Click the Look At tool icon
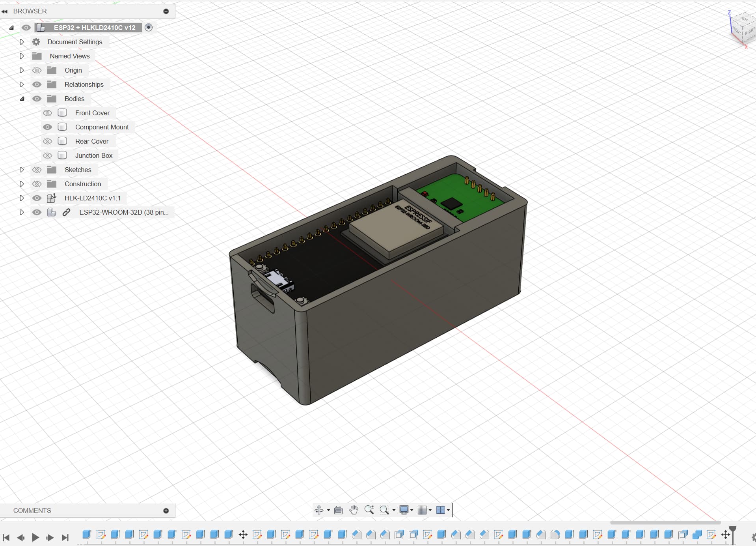This screenshot has height=546, width=756. 338,510
